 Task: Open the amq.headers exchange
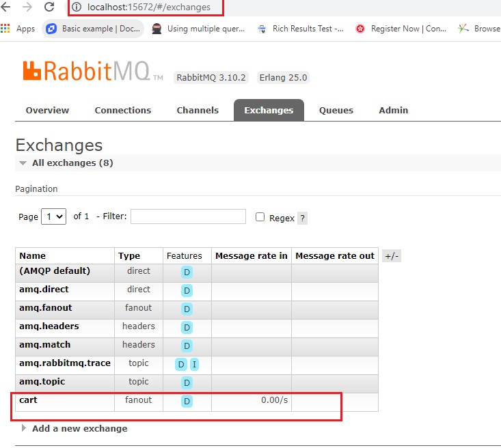49,326
